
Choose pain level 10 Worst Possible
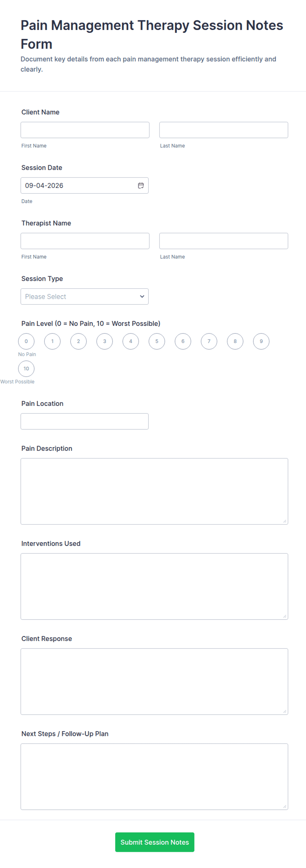pos(26,368)
